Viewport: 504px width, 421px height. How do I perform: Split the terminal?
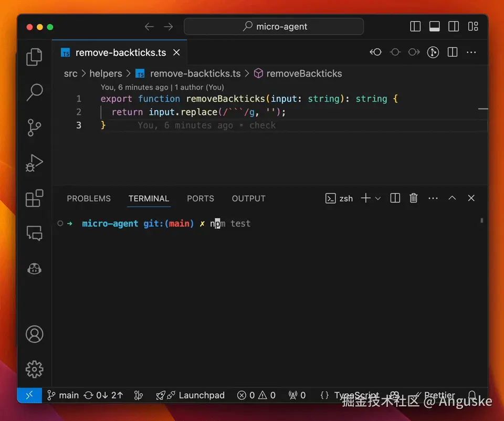click(x=395, y=198)
